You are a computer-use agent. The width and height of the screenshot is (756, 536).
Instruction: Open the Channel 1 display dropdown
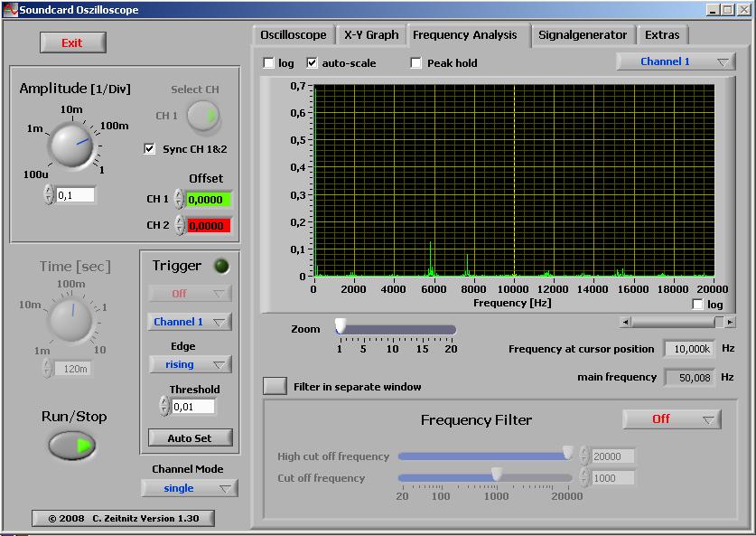click(x=676, y=61)
